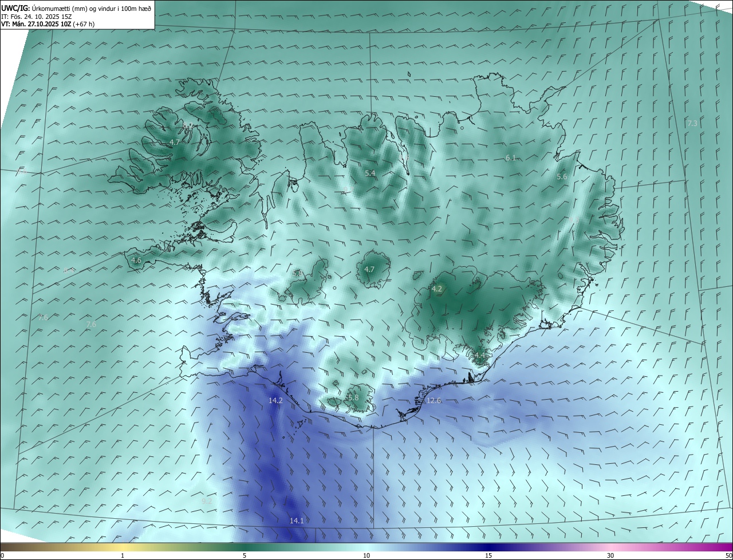Click the '50' tick on the color scale
This screenshot has width=733, height=560.
(728, 555)
